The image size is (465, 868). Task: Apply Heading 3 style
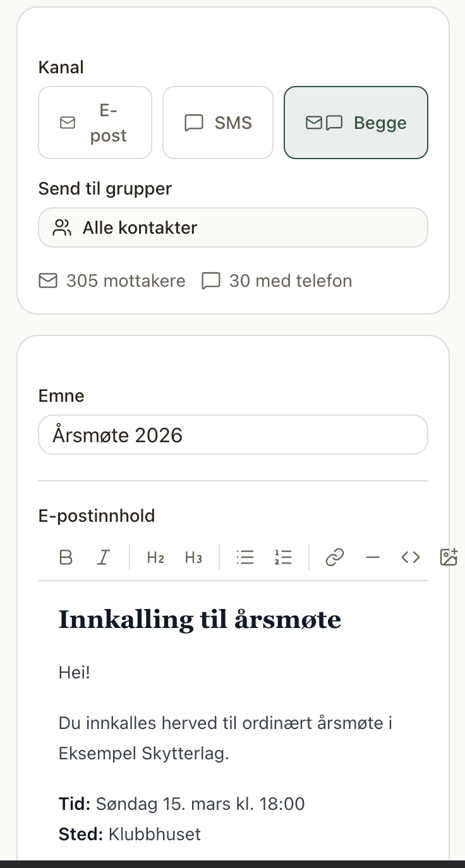(x=193, y=557)
